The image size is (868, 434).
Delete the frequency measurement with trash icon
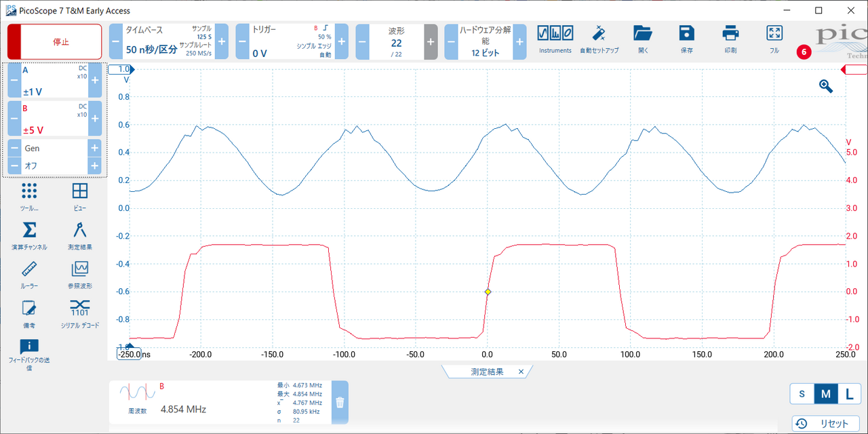click(340, 402)
